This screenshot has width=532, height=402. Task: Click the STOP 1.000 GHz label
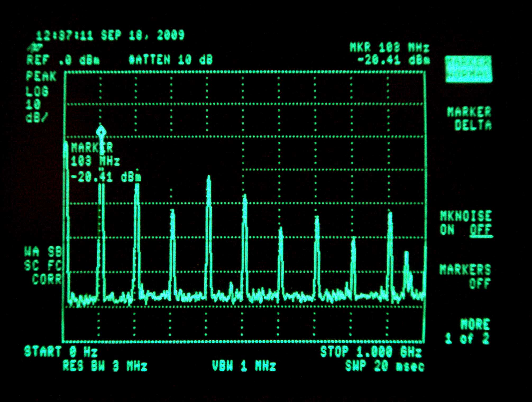371,352
